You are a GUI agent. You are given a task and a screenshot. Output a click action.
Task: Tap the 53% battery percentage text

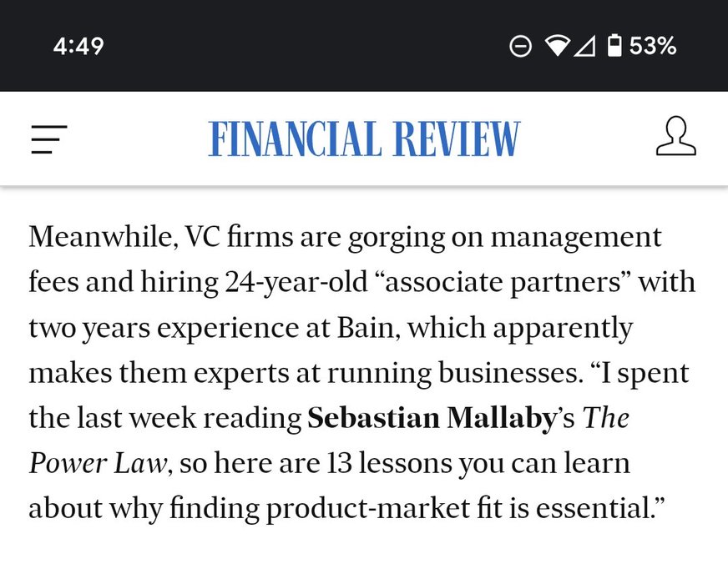[x=653, y=46]
